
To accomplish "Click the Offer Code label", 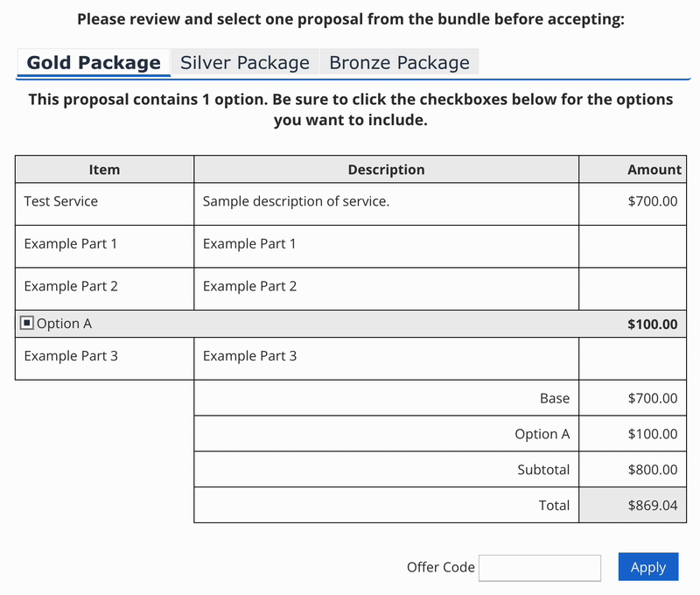I will coord(441,567).
